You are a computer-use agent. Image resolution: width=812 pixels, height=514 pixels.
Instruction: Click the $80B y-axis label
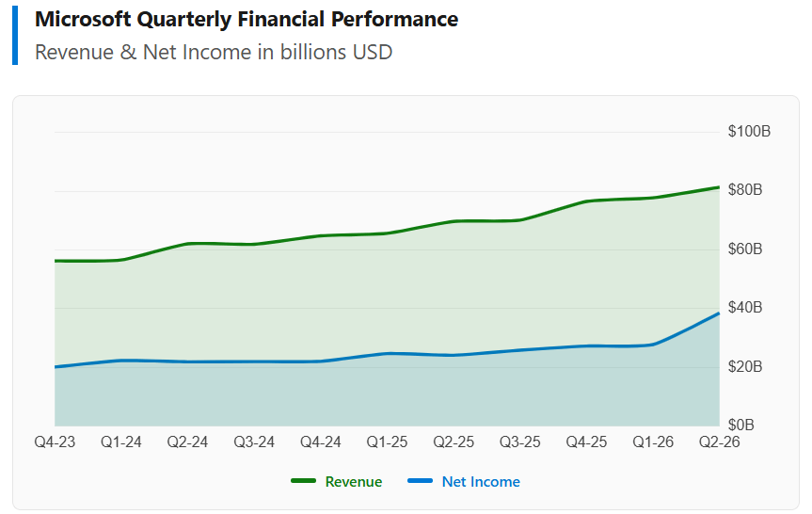coord(745,190)
